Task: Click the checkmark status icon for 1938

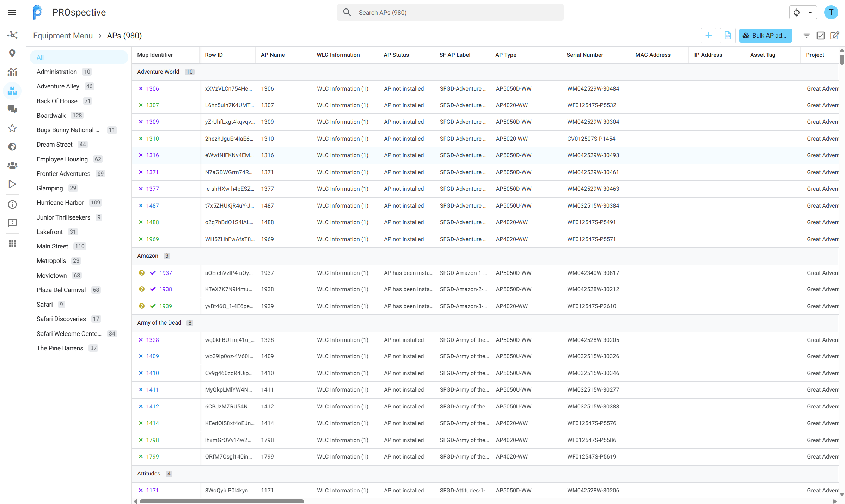Action: tap(153, 289)
